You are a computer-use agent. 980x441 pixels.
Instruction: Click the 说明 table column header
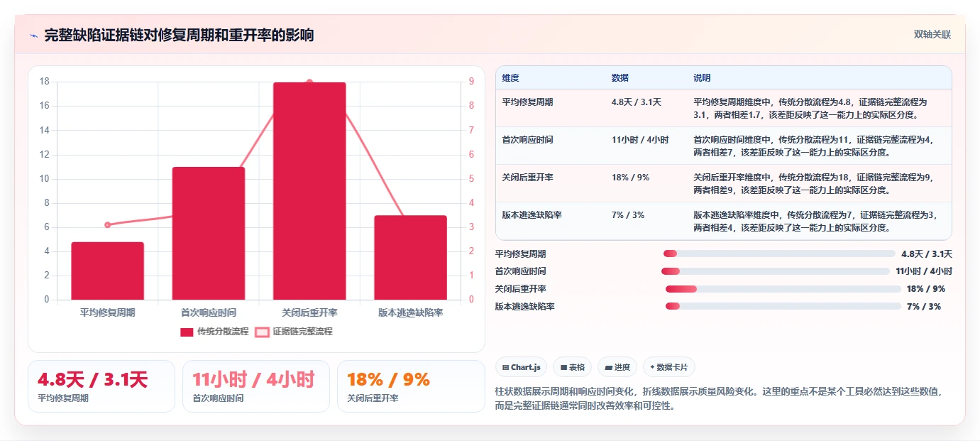[x=702, y=77]
